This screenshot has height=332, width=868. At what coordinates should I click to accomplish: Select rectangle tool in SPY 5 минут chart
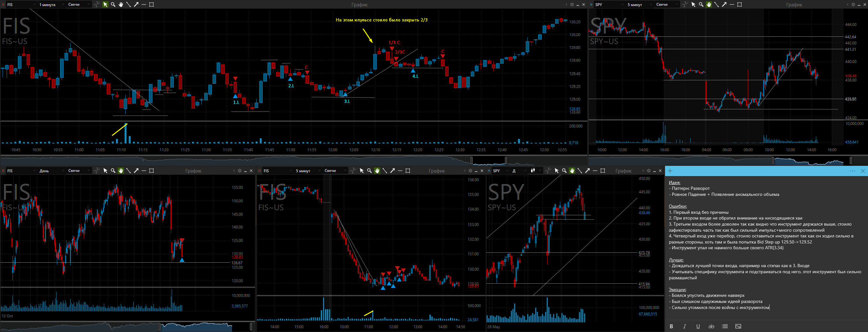(740, 4)
